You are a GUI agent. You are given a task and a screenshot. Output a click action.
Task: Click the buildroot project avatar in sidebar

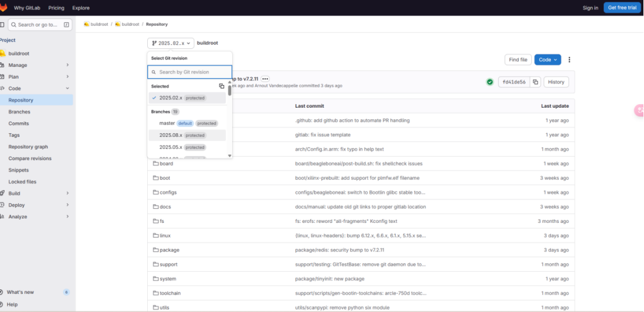click(2, 54)
